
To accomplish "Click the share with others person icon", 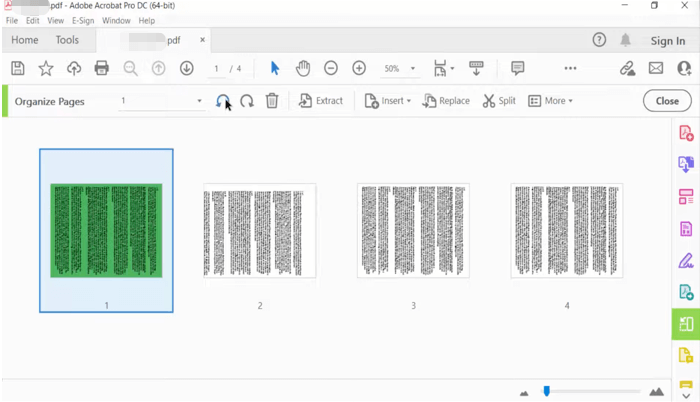I will [684, 68].
